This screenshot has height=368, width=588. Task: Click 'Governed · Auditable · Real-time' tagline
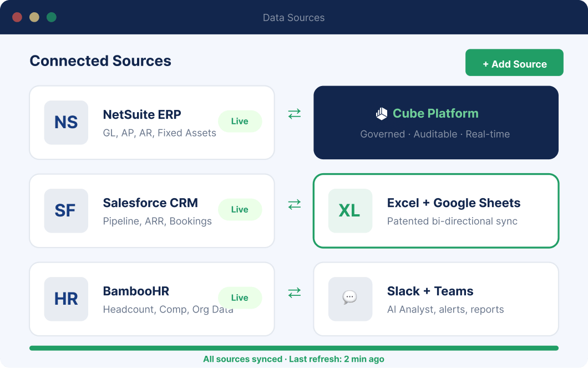coord(435,134)
